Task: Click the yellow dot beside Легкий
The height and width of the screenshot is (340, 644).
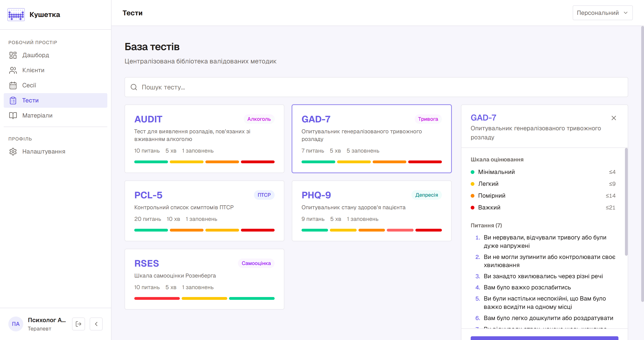Action: point(473,184)
